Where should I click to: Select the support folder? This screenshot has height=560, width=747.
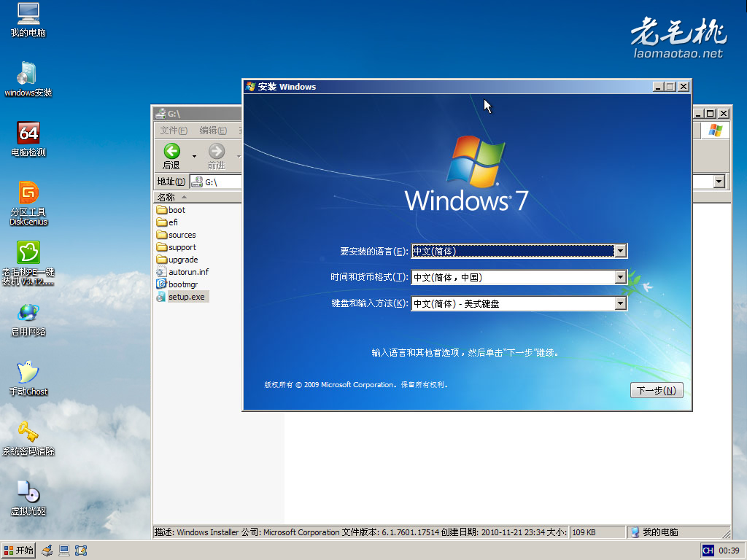(x=176, y=247)
